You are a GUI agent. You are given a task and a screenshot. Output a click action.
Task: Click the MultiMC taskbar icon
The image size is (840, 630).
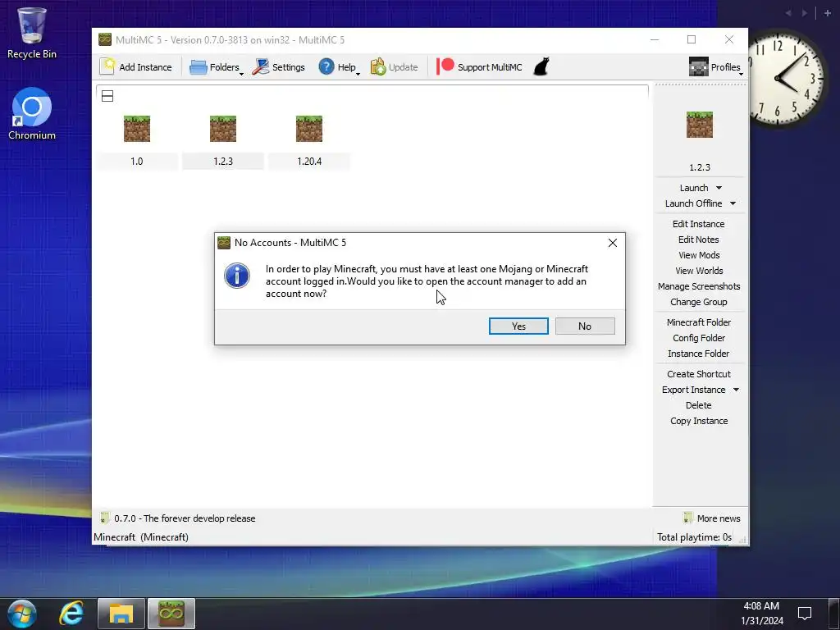coord(171,614)
